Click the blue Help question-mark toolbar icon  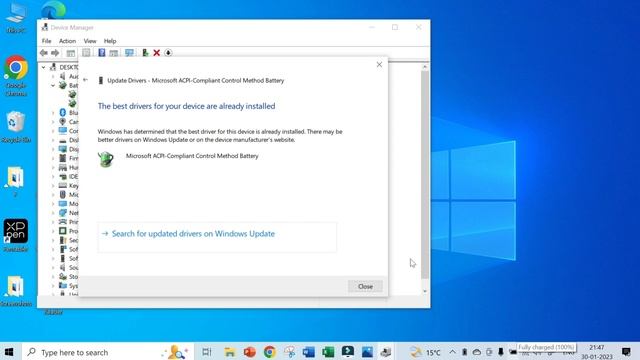(102, 52)
